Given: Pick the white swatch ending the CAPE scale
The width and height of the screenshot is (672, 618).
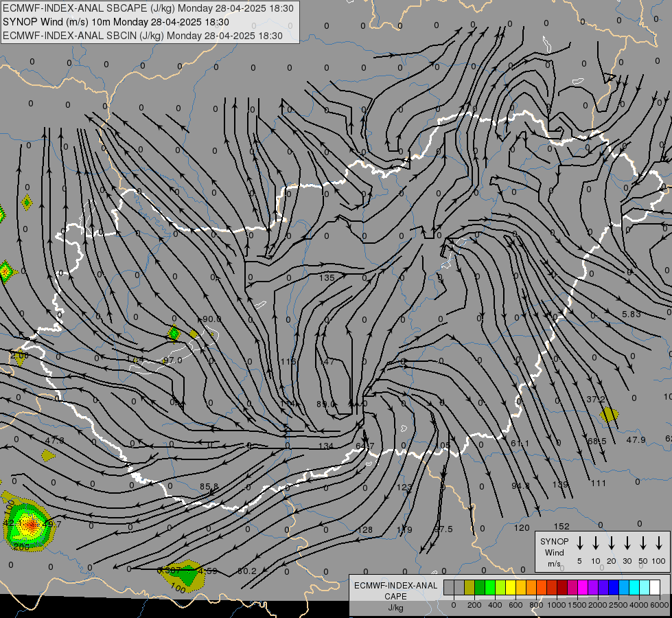Looking at the screenshot, I should (x=654, y=588).
